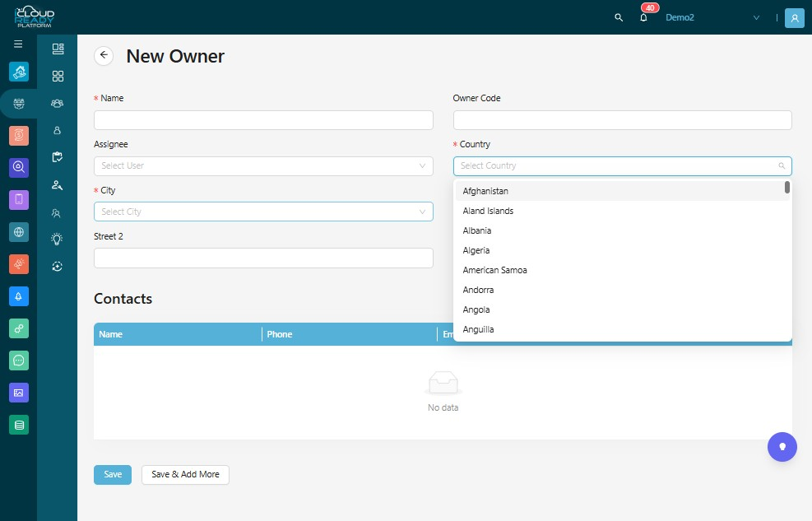Click the Name input field
Screen dimensions: 812x521
(x=263, y=120)
